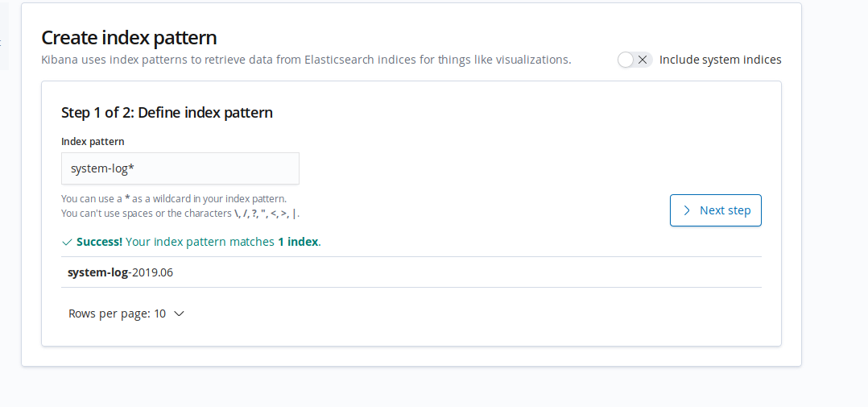Image resolution: width=868 pixels, height=407 pixels.
Task: Click the X icon on the system indices switch
Action: coord(643,60)
